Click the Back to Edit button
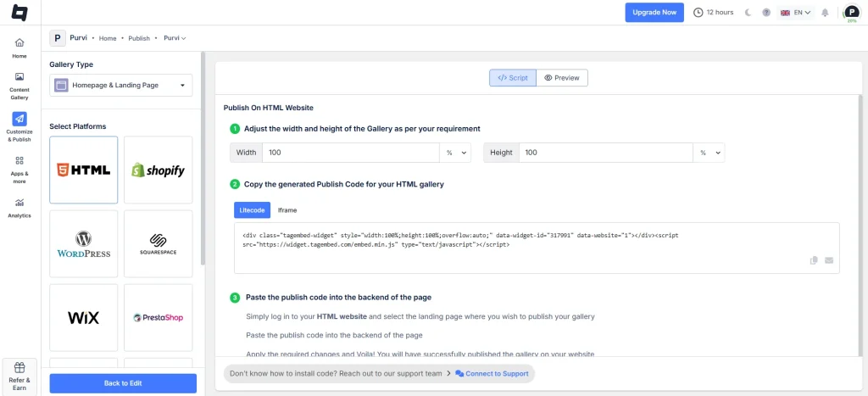Viewport: 868px width, 396px height. click(123, 383)
